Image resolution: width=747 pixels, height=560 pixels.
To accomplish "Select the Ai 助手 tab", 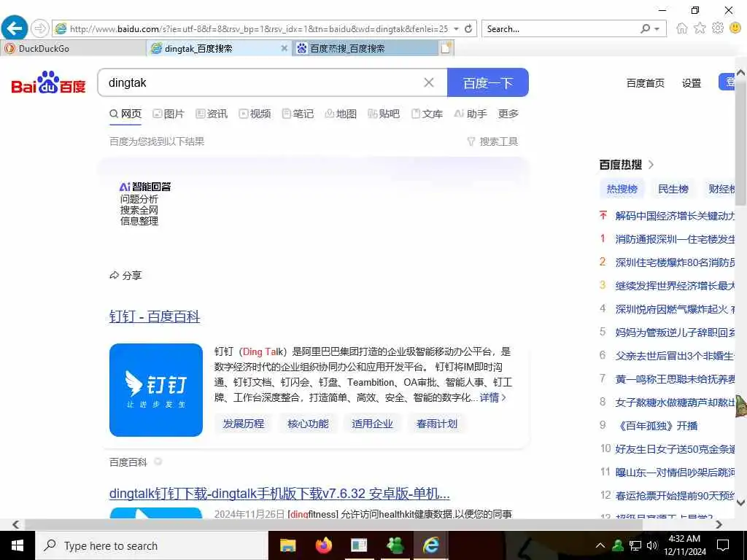I will (471, 114).
